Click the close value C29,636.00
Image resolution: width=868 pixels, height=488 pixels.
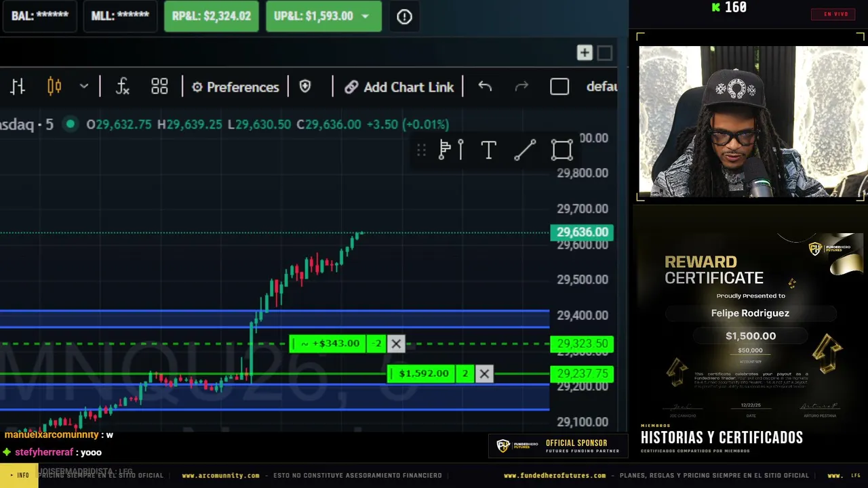click(328, 124)
